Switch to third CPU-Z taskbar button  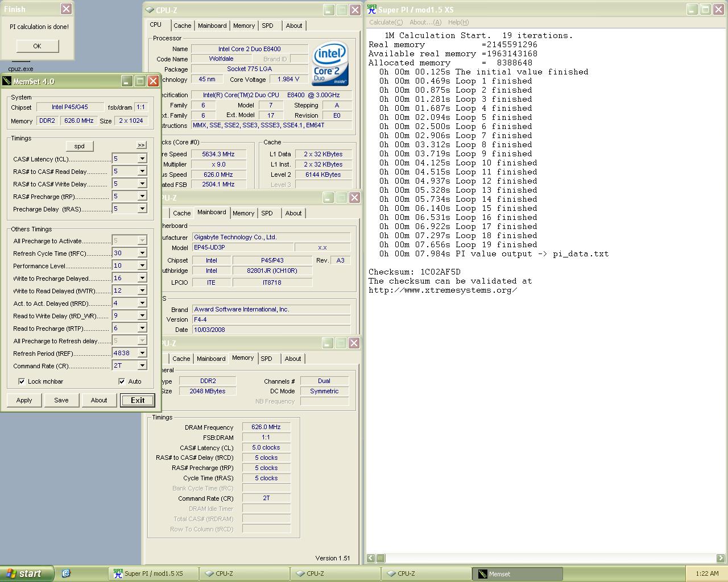(x=427, y=573)
